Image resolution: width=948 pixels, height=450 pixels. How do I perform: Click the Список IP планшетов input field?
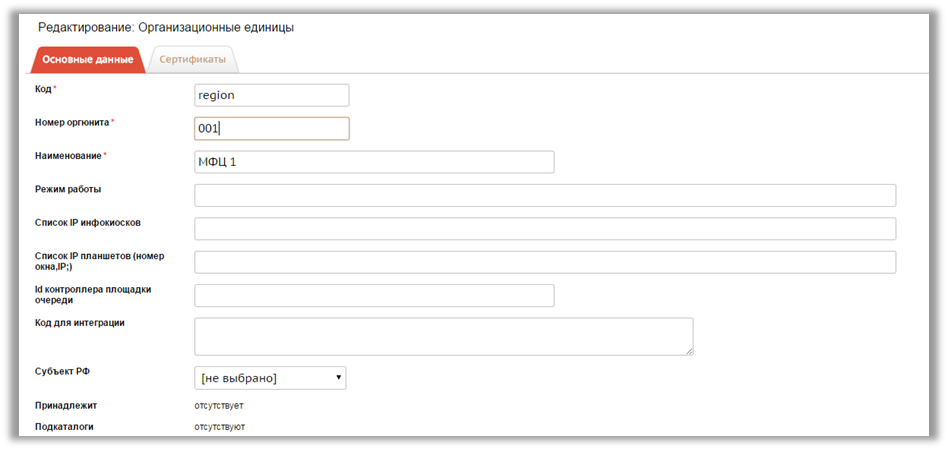click(x=545, y=262)
